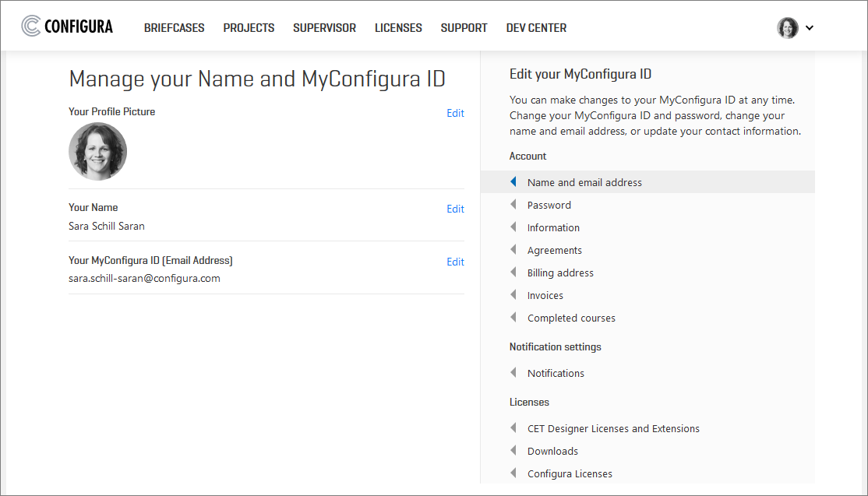
Task: Click Your MyConfigura ID [Email Address] label
Action: click(150, 260)
